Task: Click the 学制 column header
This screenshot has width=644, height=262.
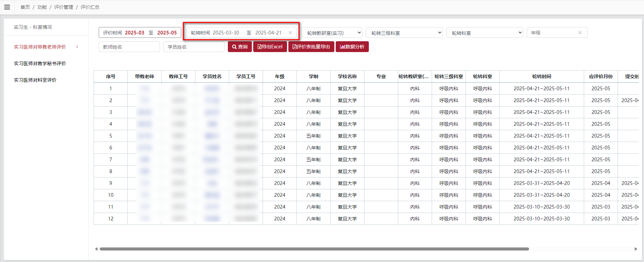Action: [x=313, y=76]
